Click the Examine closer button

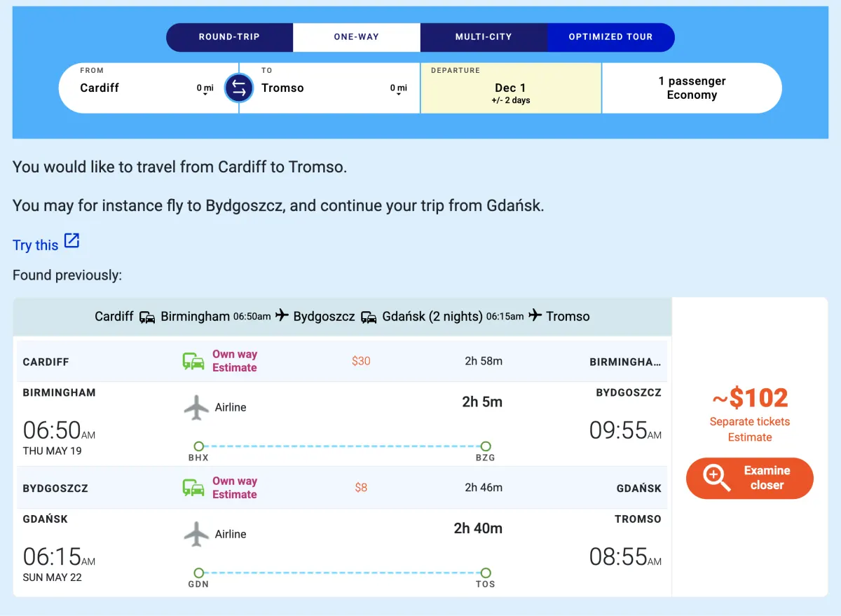[750, 479]
